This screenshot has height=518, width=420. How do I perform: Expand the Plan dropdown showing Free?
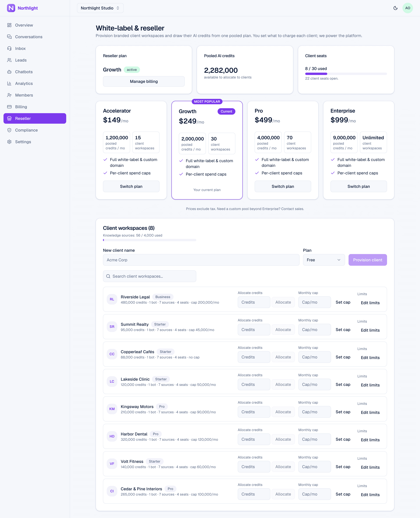324,260
